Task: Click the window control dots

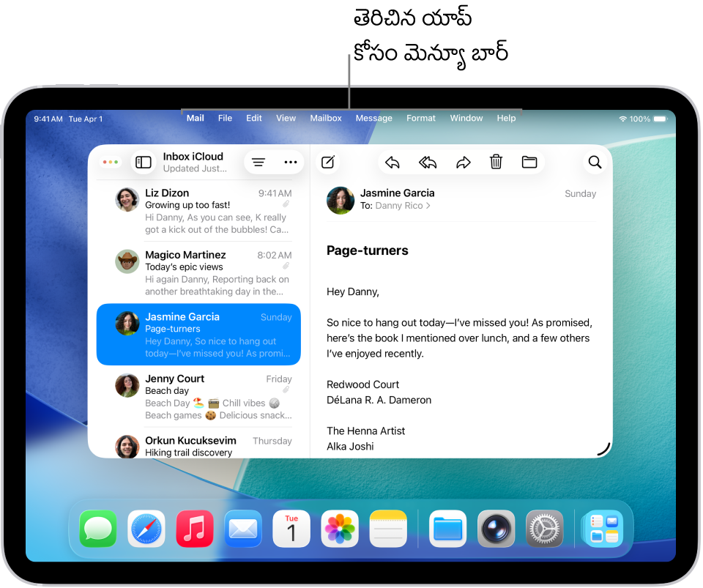Action: tap(111, 163)
